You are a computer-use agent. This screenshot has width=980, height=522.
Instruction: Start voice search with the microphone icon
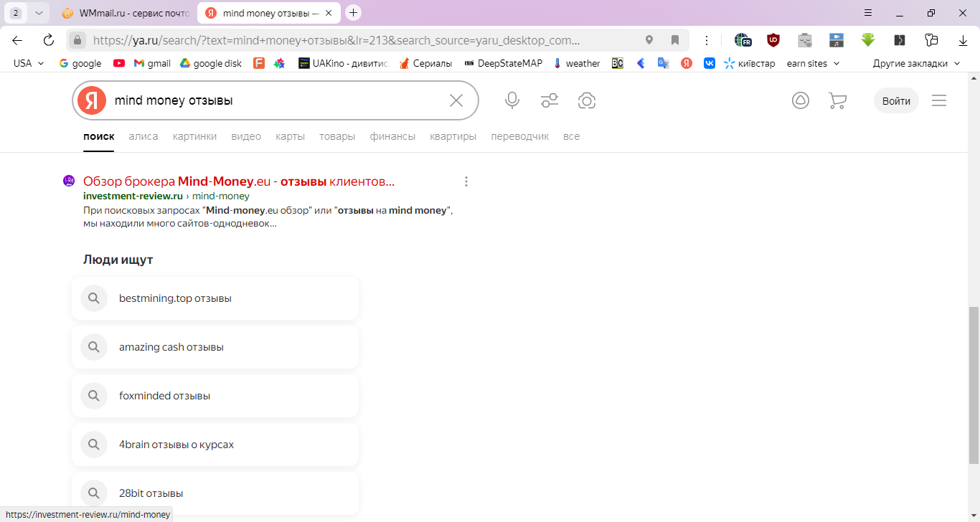tap(512, 100)
